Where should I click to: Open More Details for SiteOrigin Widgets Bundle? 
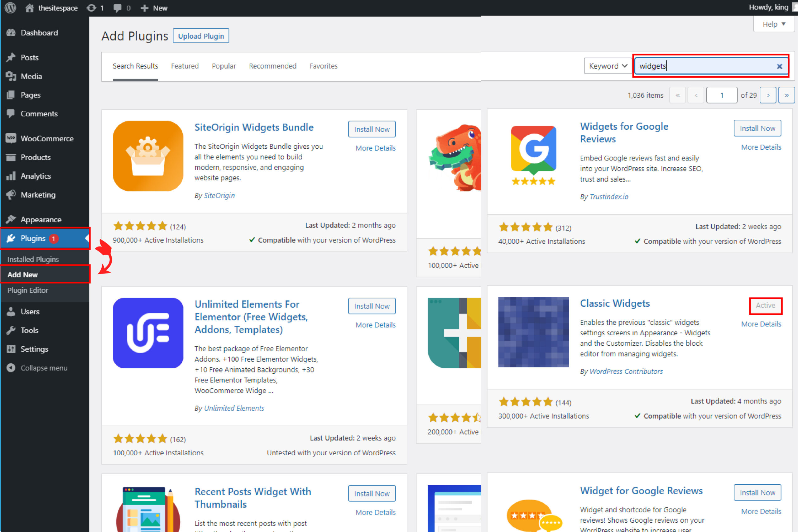coord(376,148)
